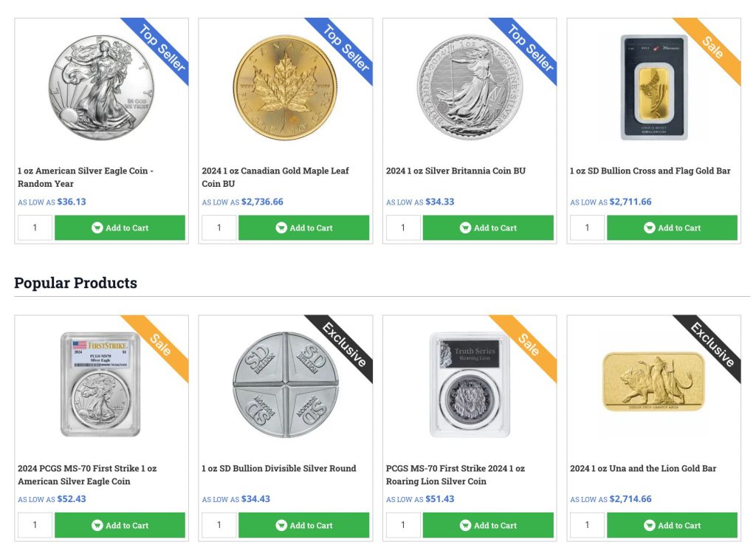Image resolution: width=756 pixels, height=559 pixels.
Task: Add 1 oz Silver Britannia Coin to cart
Action: (488, 228)
